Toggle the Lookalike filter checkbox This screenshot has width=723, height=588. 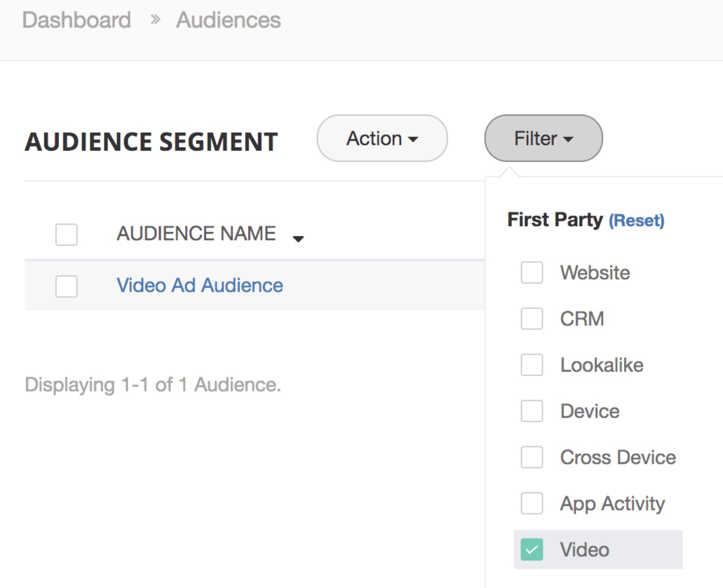[532, 365]
